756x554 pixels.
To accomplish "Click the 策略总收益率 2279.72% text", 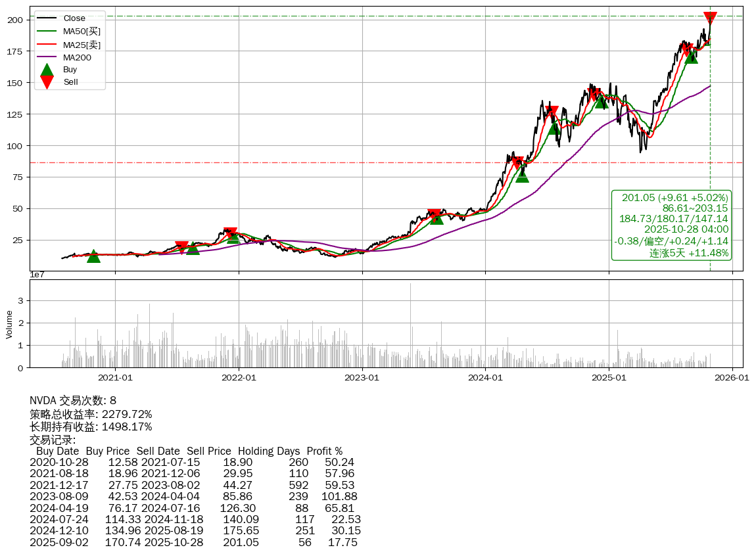I will [91, 414].
